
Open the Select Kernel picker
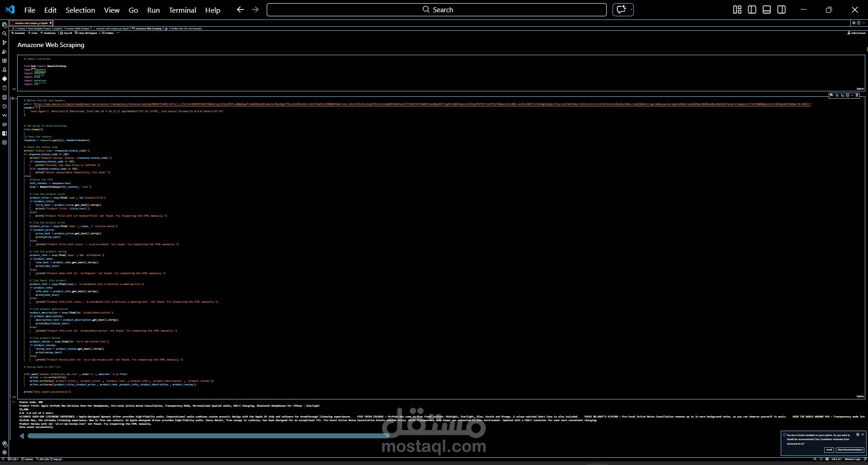(856, 33)
